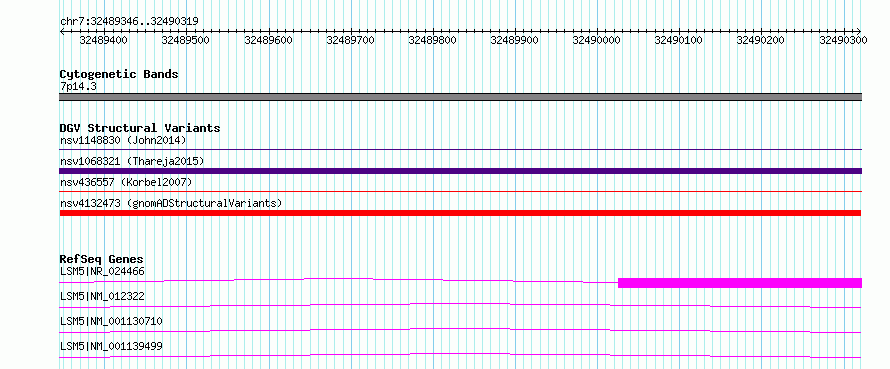Viewport: 890px width, 369px height.
Task: Click the intron line of LSM5|NM_001139499
Action: click(x=460, y=355)
